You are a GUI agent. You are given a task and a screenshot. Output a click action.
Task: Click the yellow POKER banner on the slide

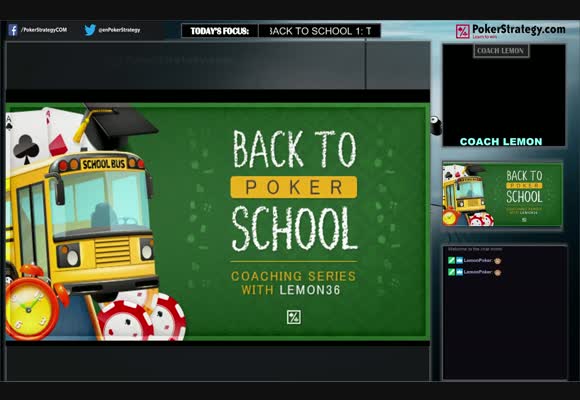(294, 187)
